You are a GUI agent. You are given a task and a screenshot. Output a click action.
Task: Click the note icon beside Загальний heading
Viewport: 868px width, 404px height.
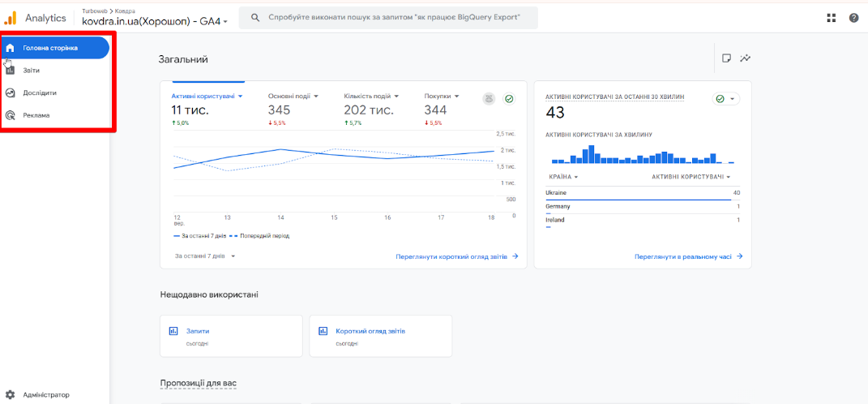(726, 58)
